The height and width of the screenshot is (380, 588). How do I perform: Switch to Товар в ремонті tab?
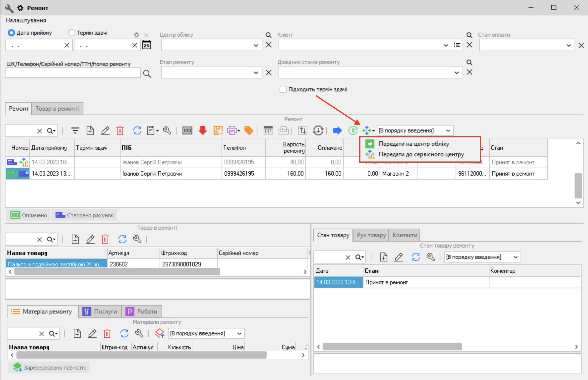(57, 109)
